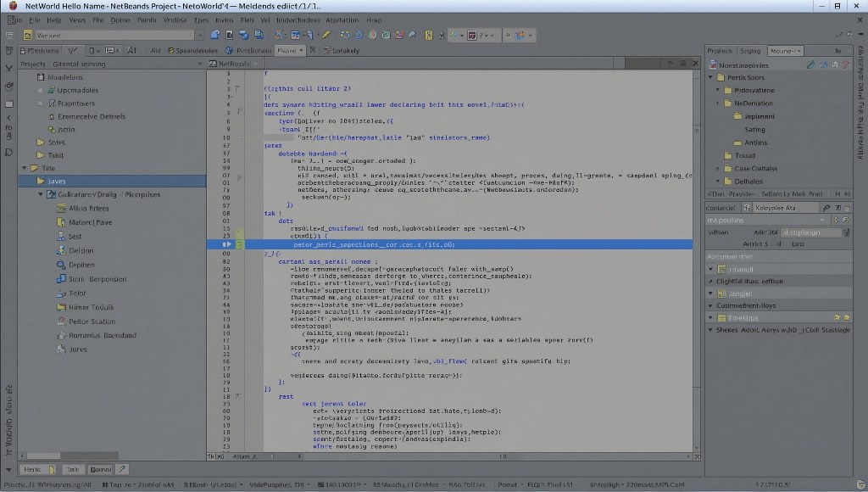Open the Eile menu

[x=34, y=20]
